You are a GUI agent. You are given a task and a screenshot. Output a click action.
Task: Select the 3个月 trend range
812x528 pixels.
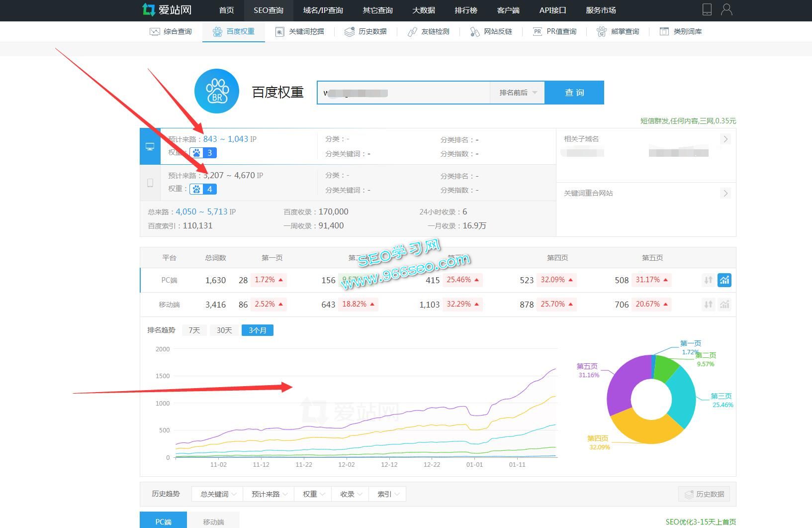258,330
